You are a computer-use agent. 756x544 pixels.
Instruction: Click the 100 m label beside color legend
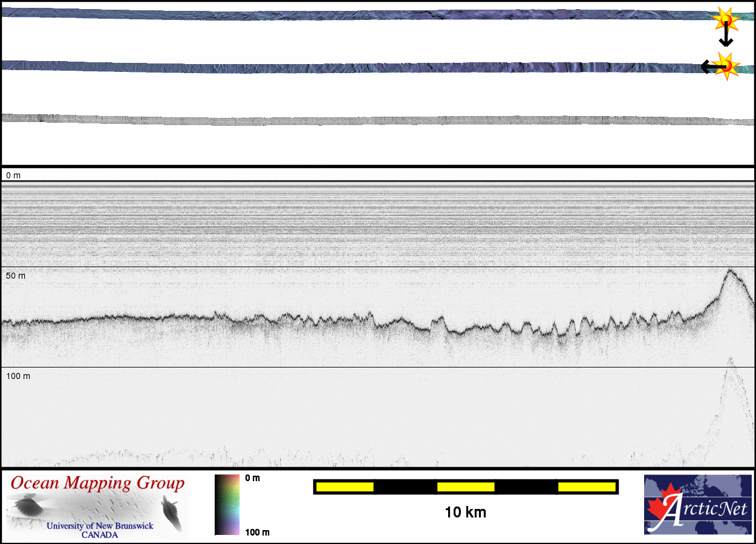(x=256, y=532)
